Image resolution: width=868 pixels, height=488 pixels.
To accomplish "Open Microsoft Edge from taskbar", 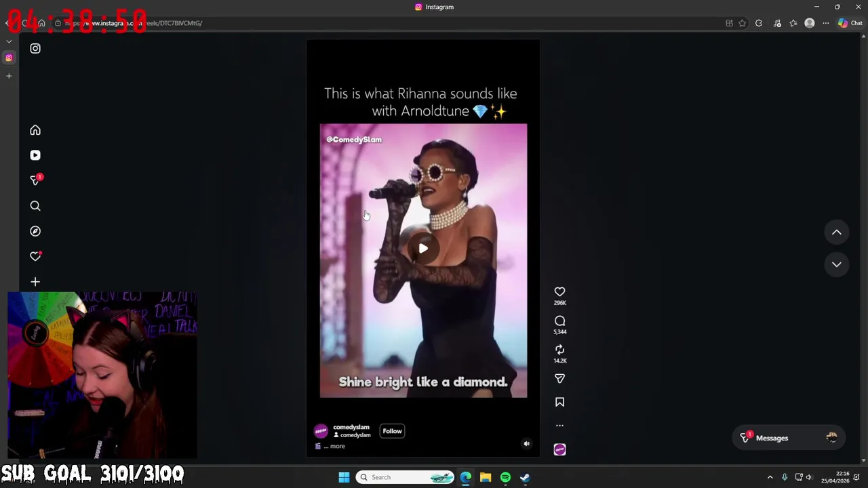I will pos(466,477).
